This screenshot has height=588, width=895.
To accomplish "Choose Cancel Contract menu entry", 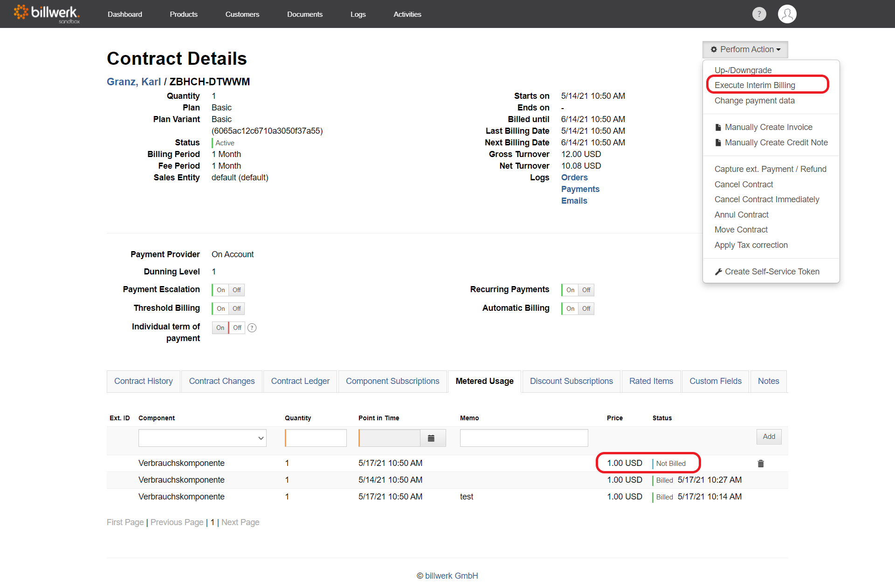I will tap(744, 185).
